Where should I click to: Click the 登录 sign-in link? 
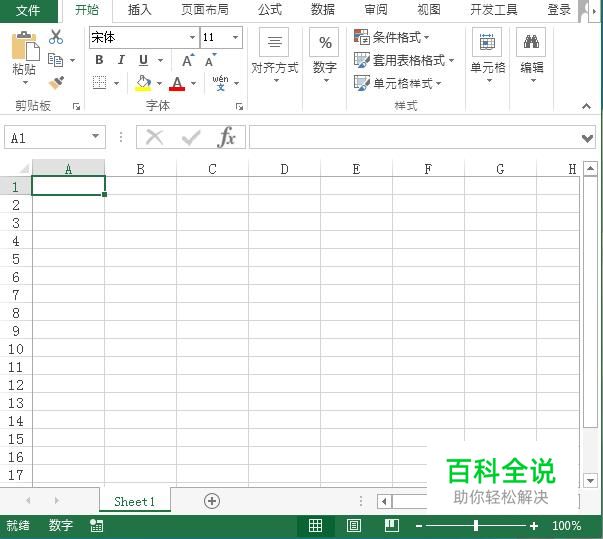559,10
